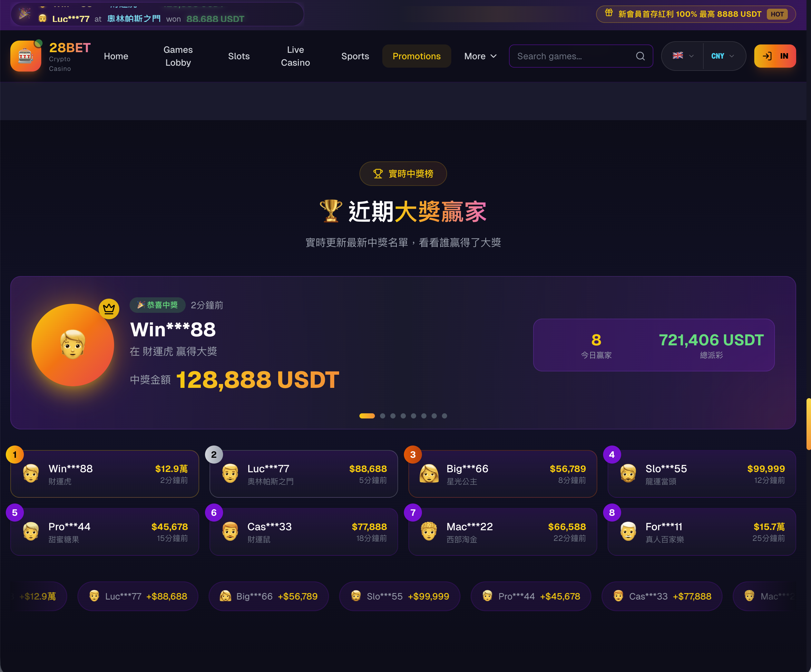
Task: Click the 實時中獎榜 trophy badge
Action: pyautogui.click(x=403, y=174)
